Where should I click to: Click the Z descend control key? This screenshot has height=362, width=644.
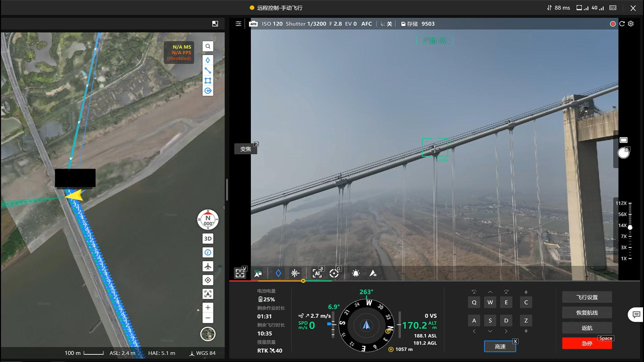click(526, 321)
